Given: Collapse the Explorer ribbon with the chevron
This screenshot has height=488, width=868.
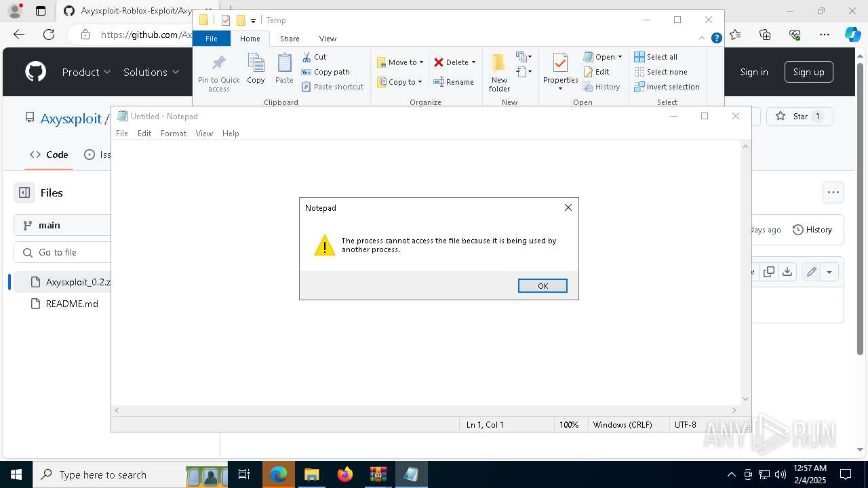Looking at the screenshot, I should [x=703, y=39].
